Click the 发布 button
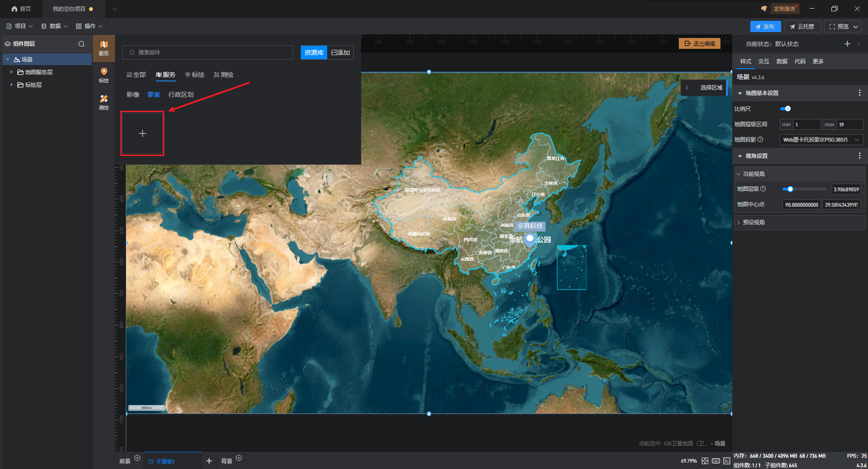 click(x=765, y=27)
